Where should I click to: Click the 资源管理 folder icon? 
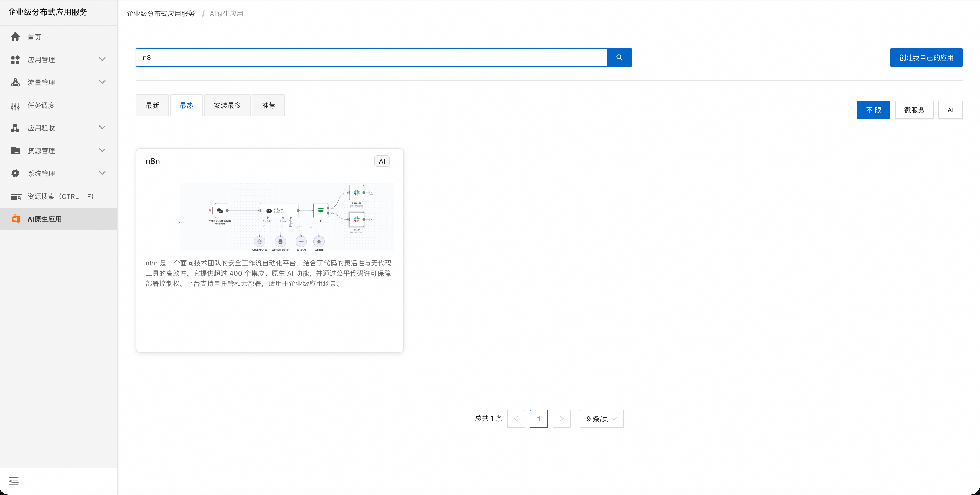pyautogui.click(x=15, y=150)
